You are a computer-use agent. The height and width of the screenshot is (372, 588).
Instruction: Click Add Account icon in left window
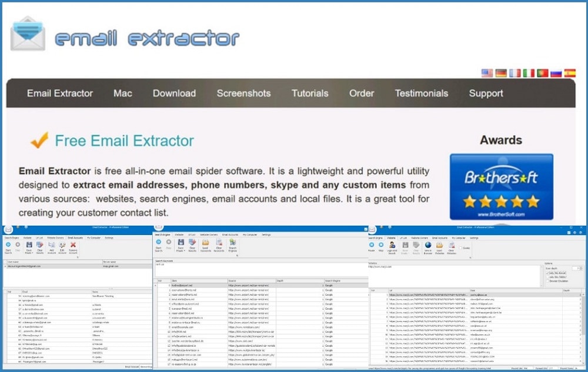(52, 244)
